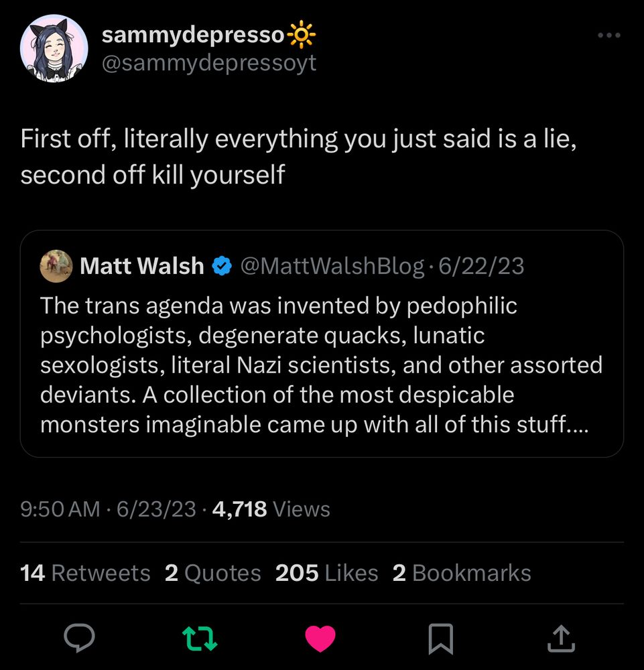
Task: Click the blue verified checkmark badge
Action: coord(221,267)
